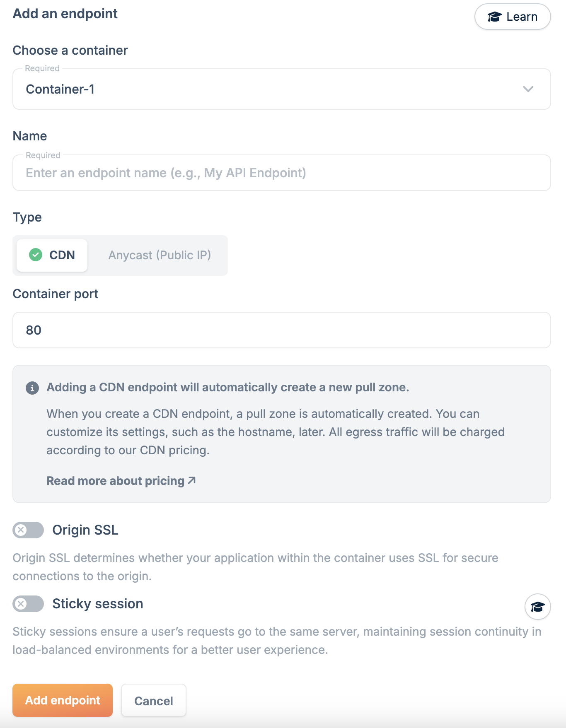Click the graduation cap icon in Learn button
This screenshot has width=566, height=728.
pyautogui.click(x=494, y=17)
